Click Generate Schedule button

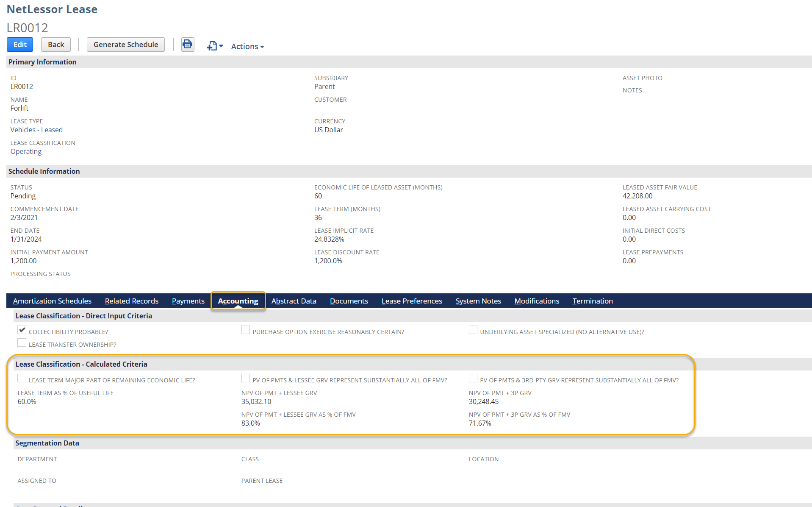pyautogui.click(x=125, y=45)
